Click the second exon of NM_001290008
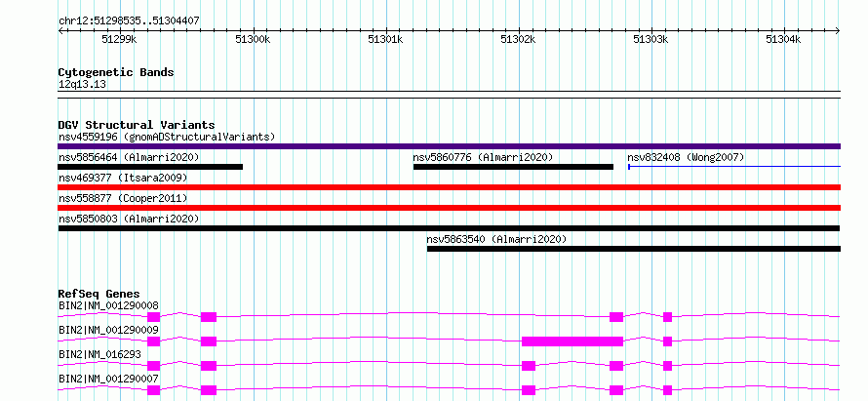Screen dimensions: 868x401 [x=209, y=317]
